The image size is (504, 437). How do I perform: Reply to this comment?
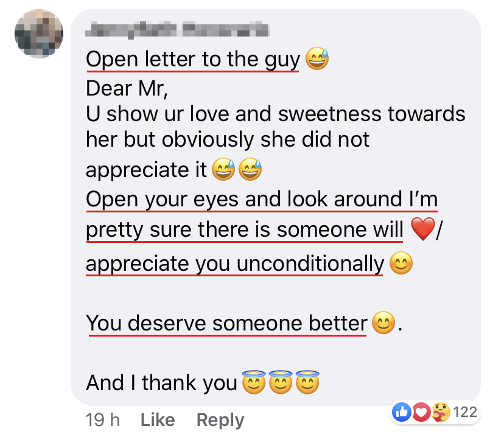click(220, 420)
